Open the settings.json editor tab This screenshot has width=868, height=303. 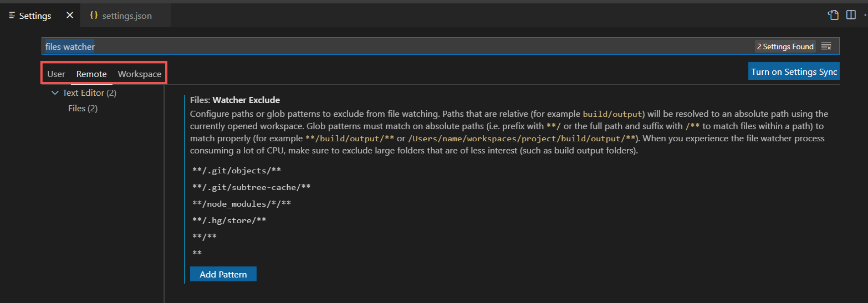(x=126, y=16)
